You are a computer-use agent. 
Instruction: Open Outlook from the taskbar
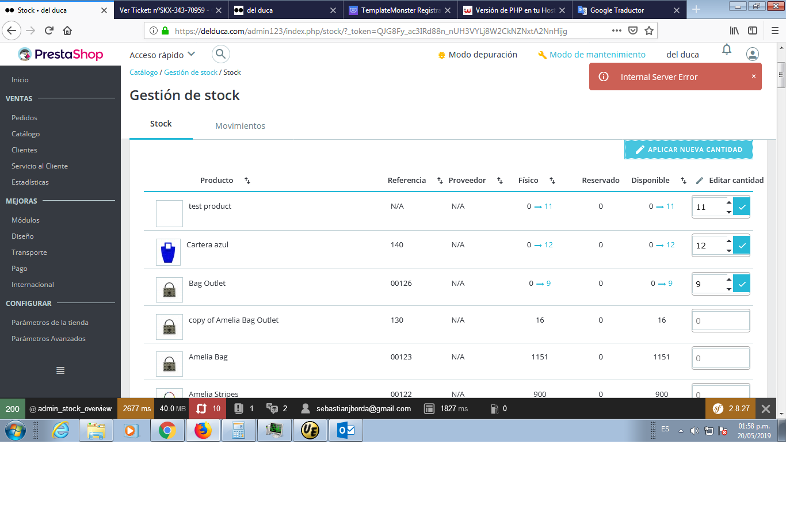pyautogui.click(x=346, y=430)
